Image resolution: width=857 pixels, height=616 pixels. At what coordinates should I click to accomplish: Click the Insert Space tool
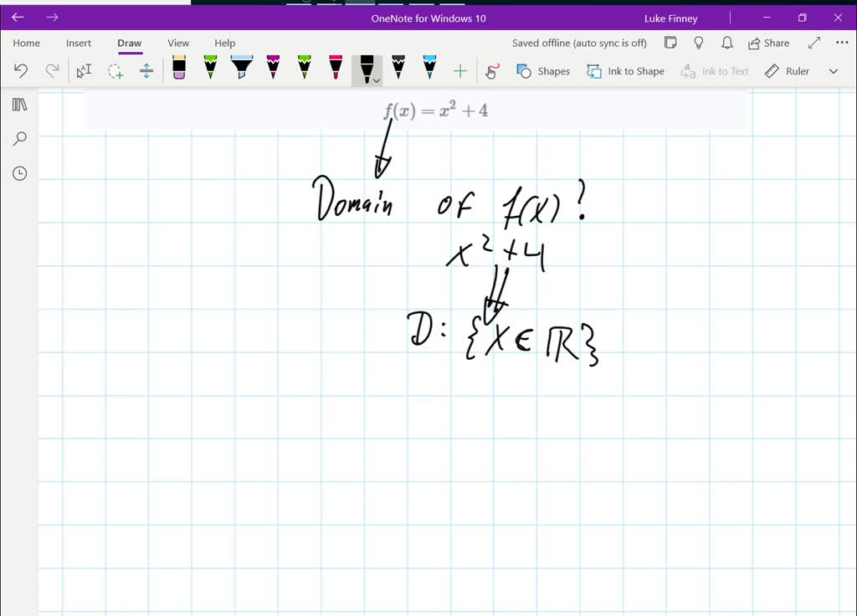pyautogui.click(x=146, y=71)
